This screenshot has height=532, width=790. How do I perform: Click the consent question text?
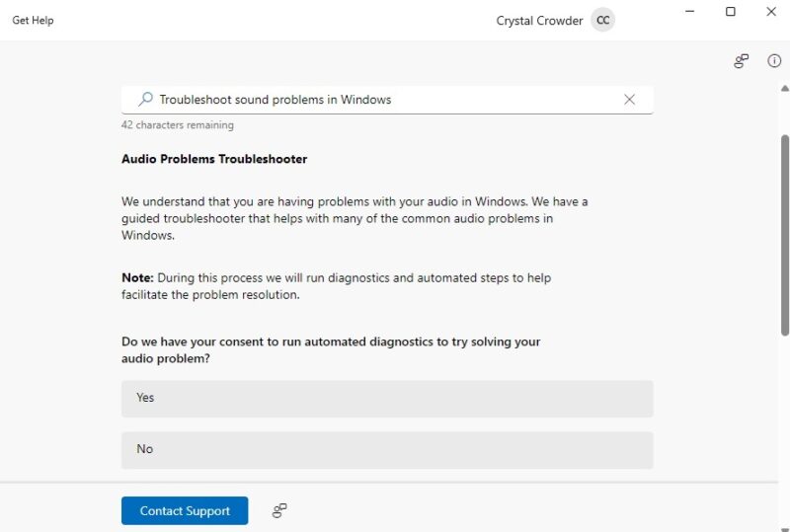click(x=331, y=349)
